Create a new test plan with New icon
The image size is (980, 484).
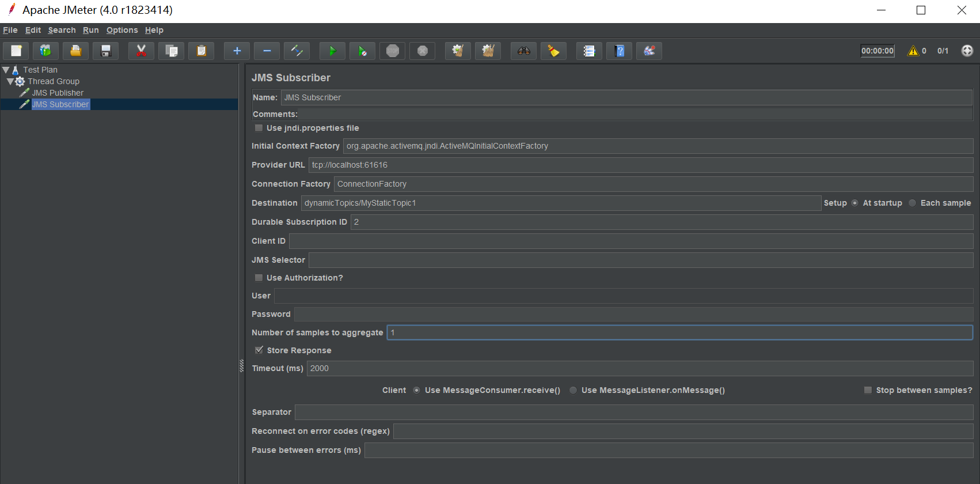coord(16,51)
